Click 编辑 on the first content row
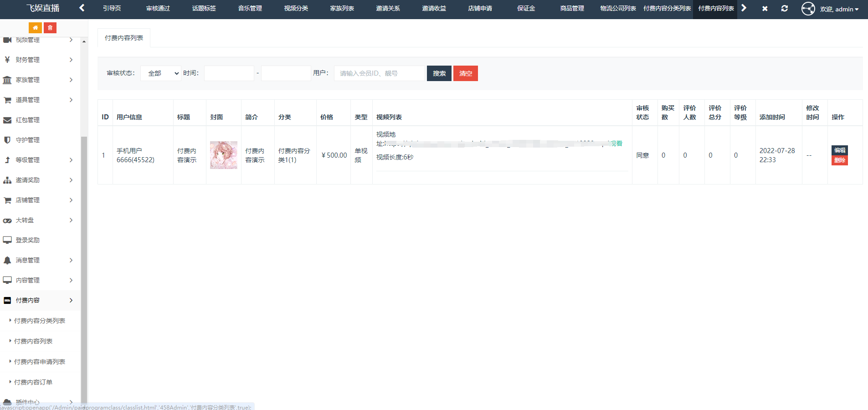Viewport: 868px width, 410px height. click(x=839, y=150)
